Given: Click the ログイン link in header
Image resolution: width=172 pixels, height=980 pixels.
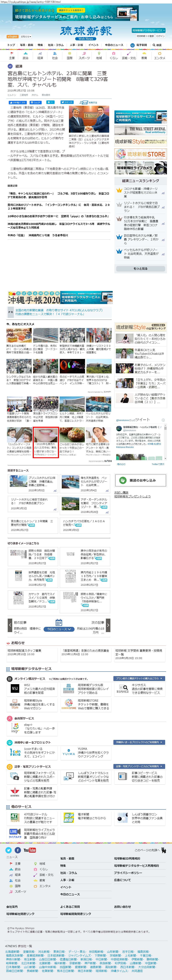Looking at the screenshot, I should (160, 36).
